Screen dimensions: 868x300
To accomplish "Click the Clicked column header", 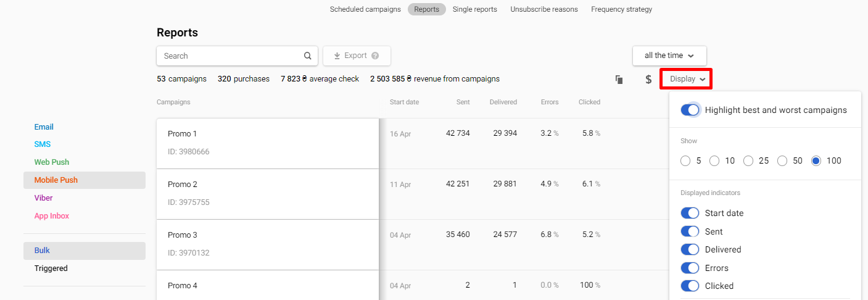I will click(589, 102).
